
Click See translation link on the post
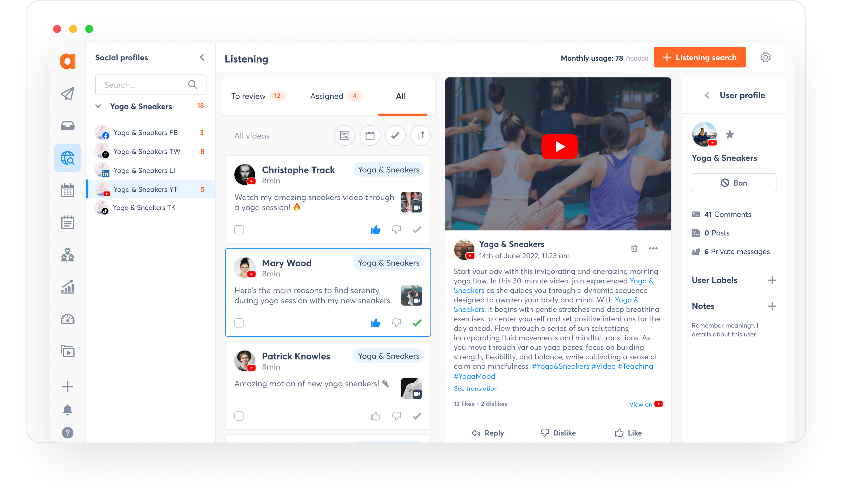click(476, 388)
